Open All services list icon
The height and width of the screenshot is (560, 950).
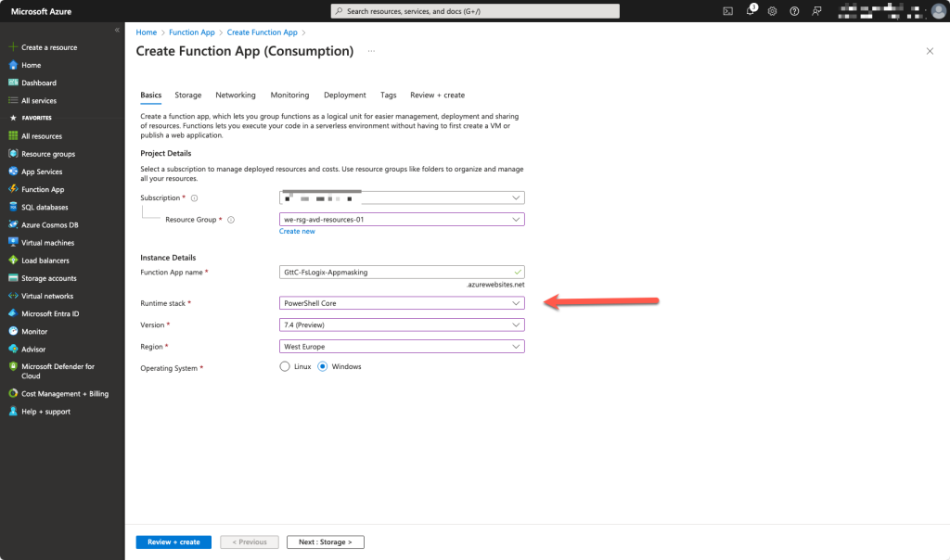pyautogui.click(x=13, y=100)
